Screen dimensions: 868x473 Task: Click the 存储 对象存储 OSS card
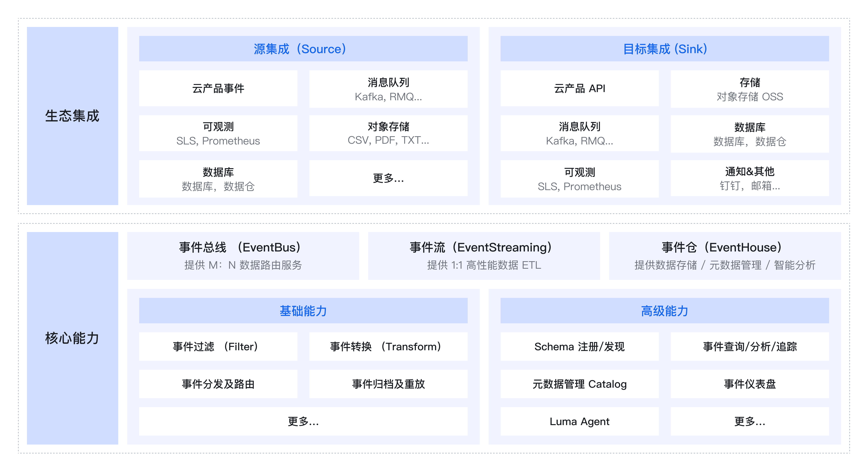click(x=750, y=89)
